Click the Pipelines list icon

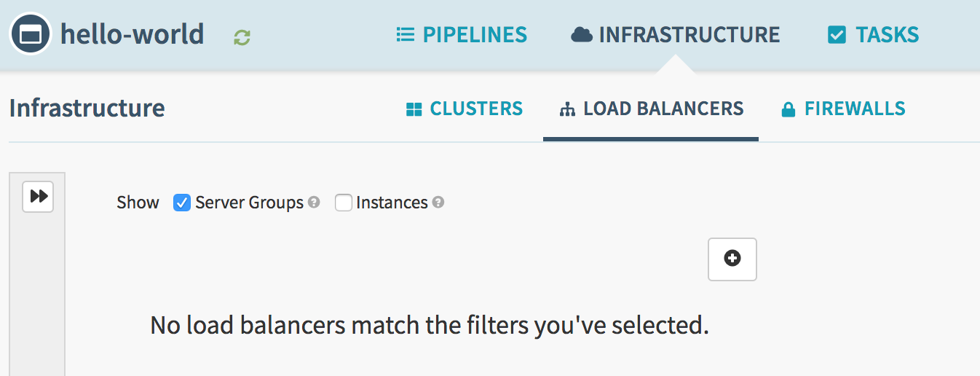(x=405, y=34)
